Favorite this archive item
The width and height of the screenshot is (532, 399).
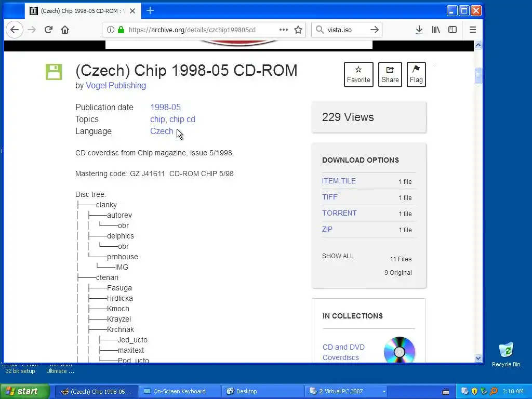[358, 74]
